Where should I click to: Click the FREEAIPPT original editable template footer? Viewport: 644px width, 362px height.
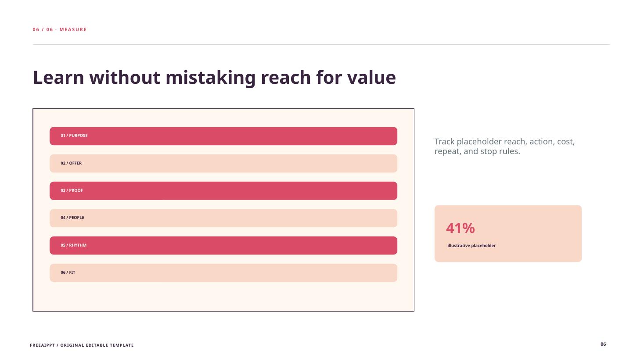pyautogui.click(x=82, y=345)
